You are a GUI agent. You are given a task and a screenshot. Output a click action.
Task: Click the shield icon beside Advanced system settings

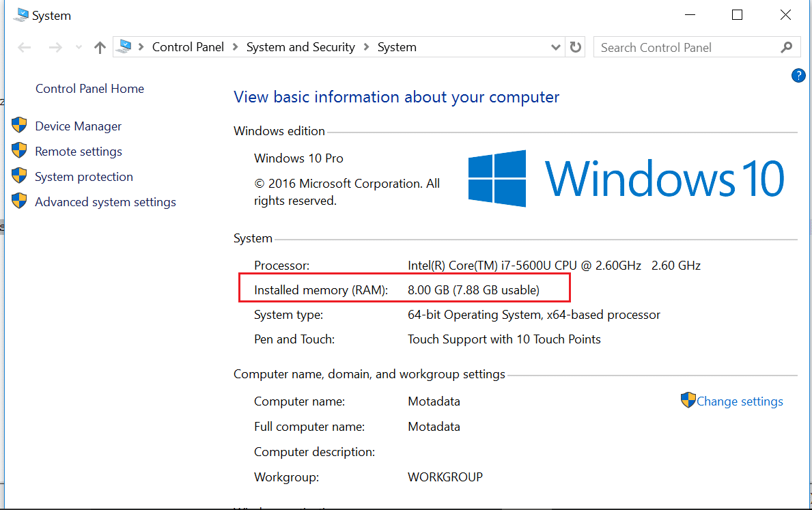(x=19, y=201)
